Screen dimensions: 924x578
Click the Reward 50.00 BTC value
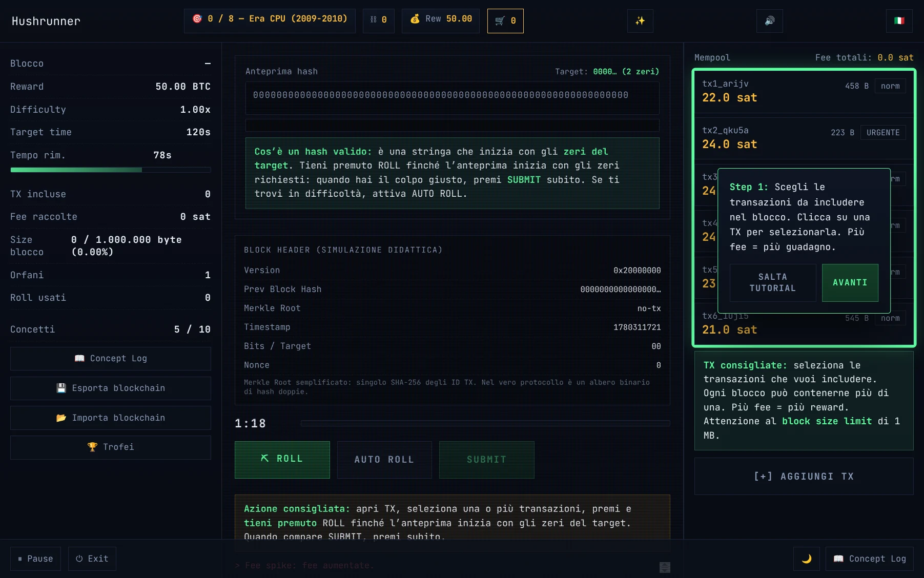coord(183,87)
